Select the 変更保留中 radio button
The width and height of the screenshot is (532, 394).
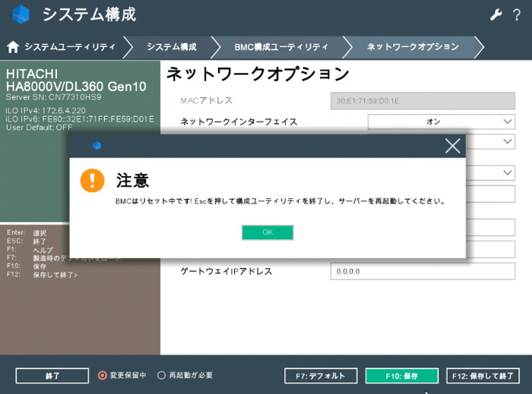click(x=103, y=375)
